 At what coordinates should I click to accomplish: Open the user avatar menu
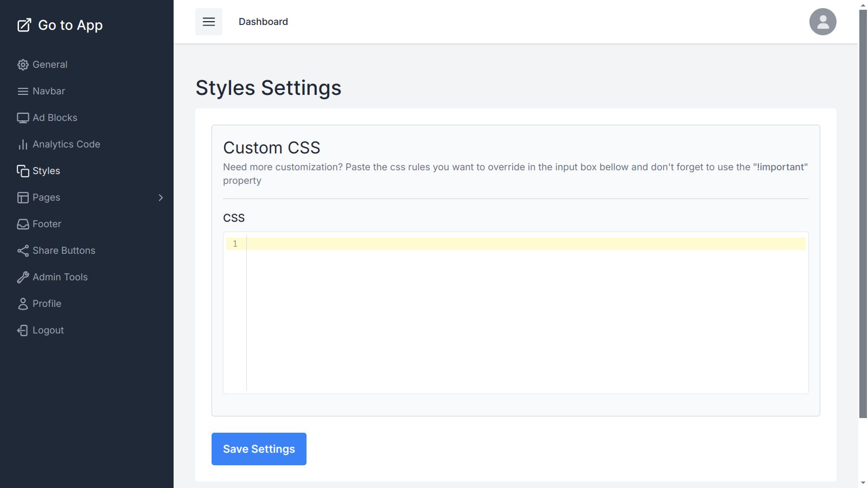(822, 22)
